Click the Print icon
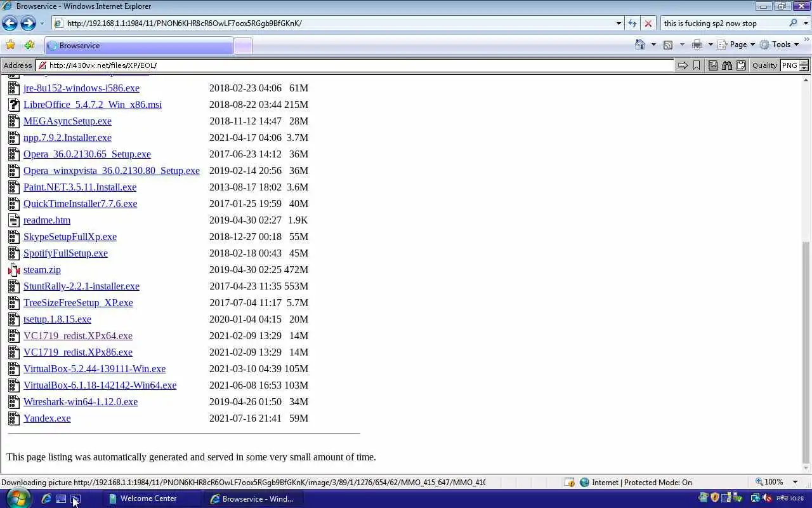Screen dimensions: 812x508 point(697,44)
